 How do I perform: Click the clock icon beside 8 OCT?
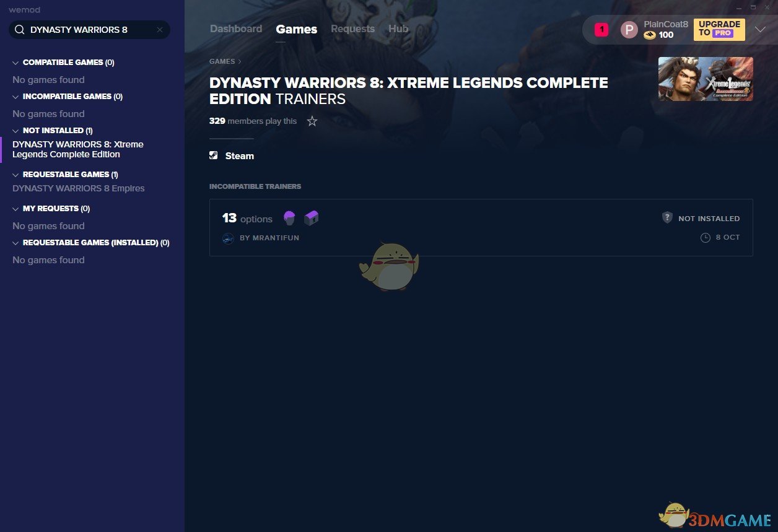(705, 238)
